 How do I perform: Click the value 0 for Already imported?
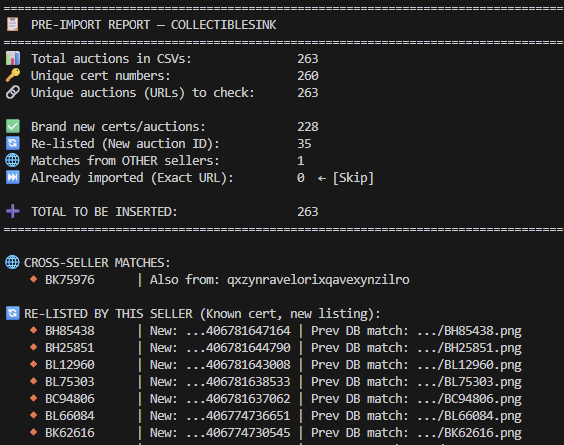(301, 178)
